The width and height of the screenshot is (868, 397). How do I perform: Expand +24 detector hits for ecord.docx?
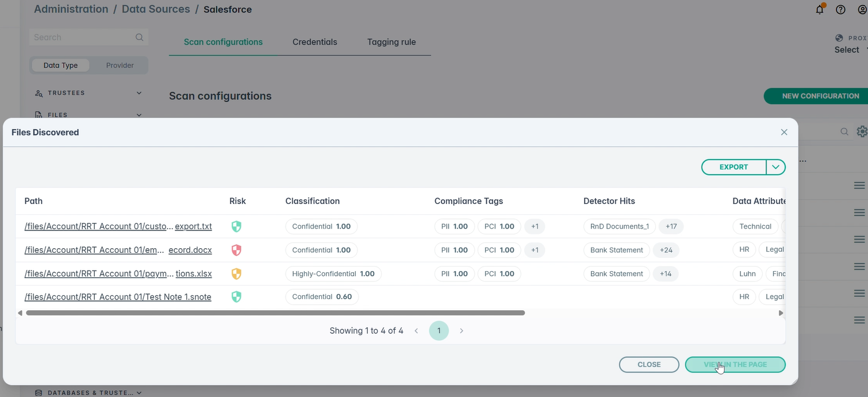[666, 250]
